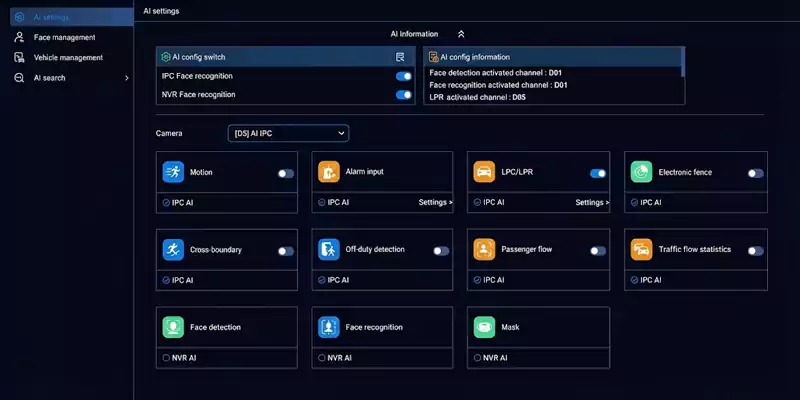Expand the AI search submenu

[126, 78]
